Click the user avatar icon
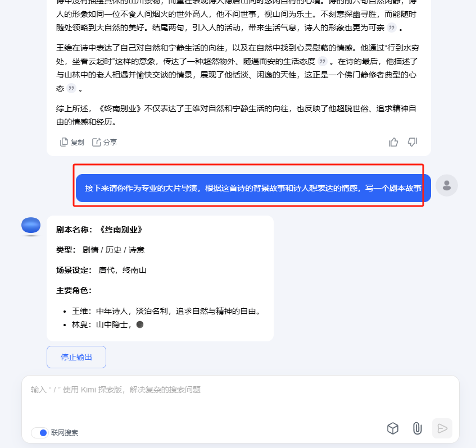 point(447,185)
